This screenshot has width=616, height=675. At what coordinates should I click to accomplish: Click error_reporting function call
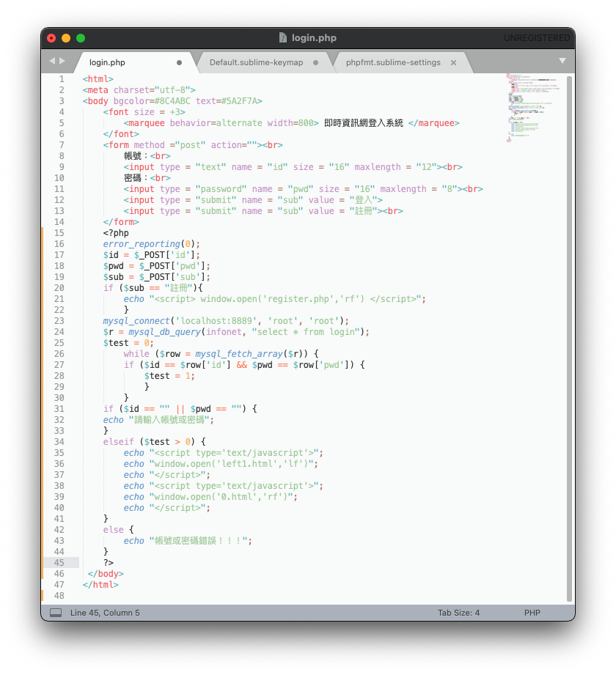point(151,243)
